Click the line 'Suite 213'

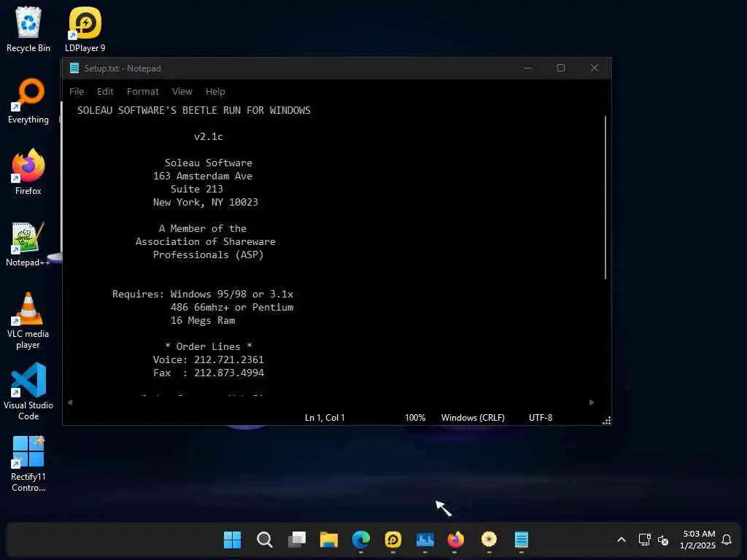[x=197, y=189]
